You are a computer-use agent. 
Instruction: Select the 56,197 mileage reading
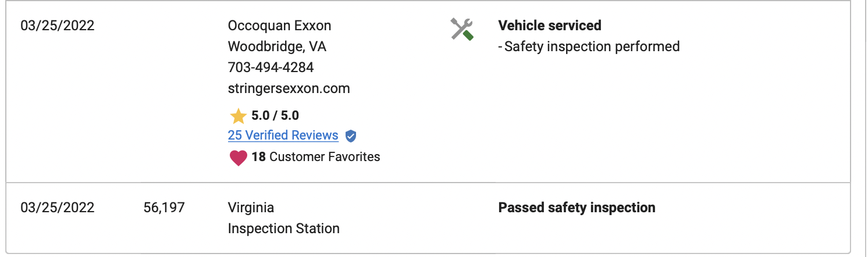164,208
